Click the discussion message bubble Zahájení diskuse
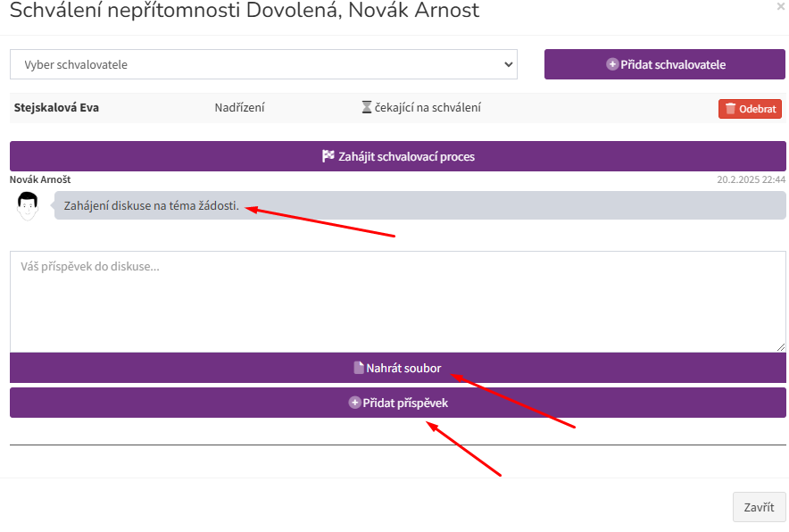789x532 pixels. tap(419, 205)
